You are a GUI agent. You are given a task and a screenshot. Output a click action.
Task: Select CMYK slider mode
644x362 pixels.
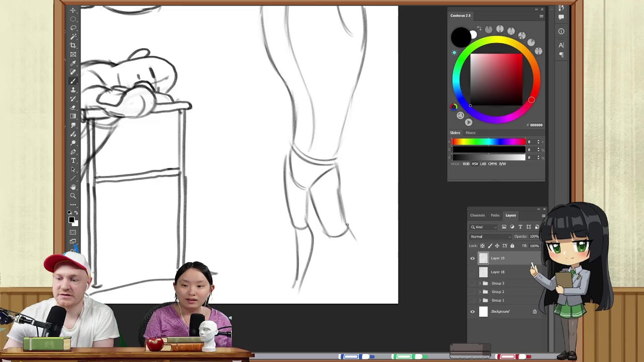coord(493,164)
